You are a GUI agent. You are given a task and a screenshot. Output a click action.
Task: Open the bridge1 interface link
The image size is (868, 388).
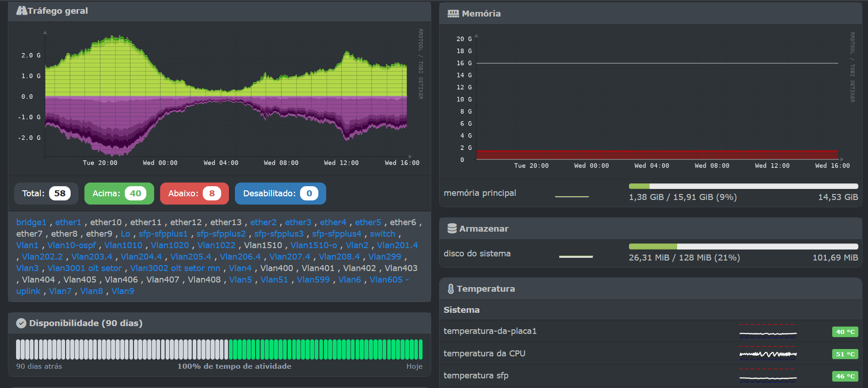click(31, 222)
